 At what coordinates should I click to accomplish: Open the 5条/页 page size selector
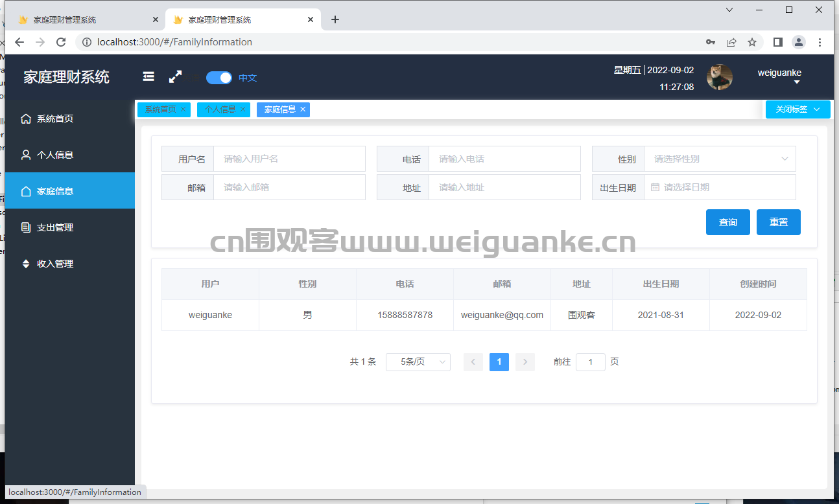pyautogui.click(x=418, y=362)
